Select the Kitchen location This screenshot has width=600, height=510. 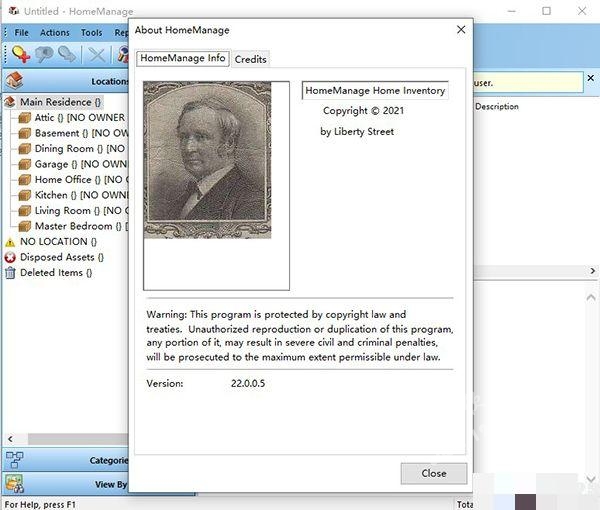(x=82, y=195)
